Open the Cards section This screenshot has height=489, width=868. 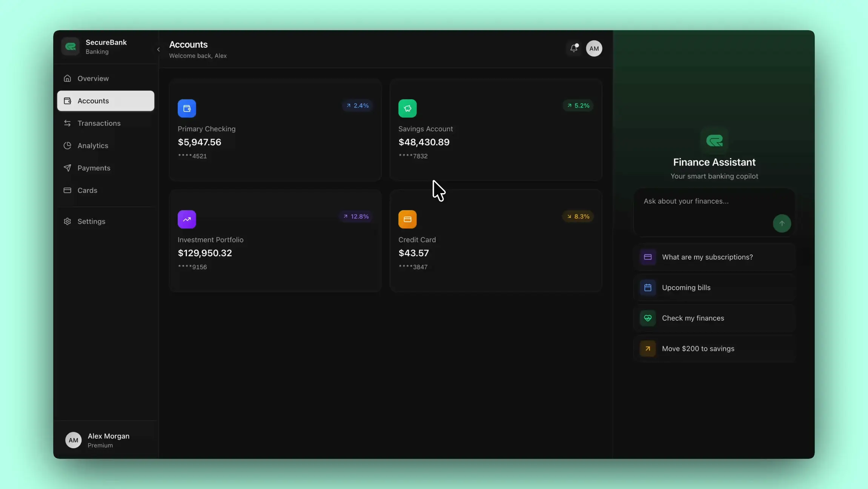tap(87, 190)
